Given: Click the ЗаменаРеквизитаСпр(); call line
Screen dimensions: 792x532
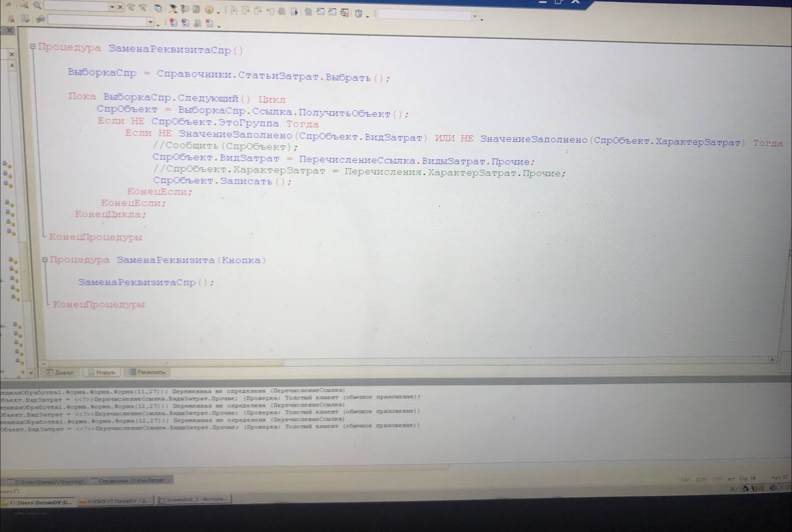Looking at the screenshot, I should (146, 282).
